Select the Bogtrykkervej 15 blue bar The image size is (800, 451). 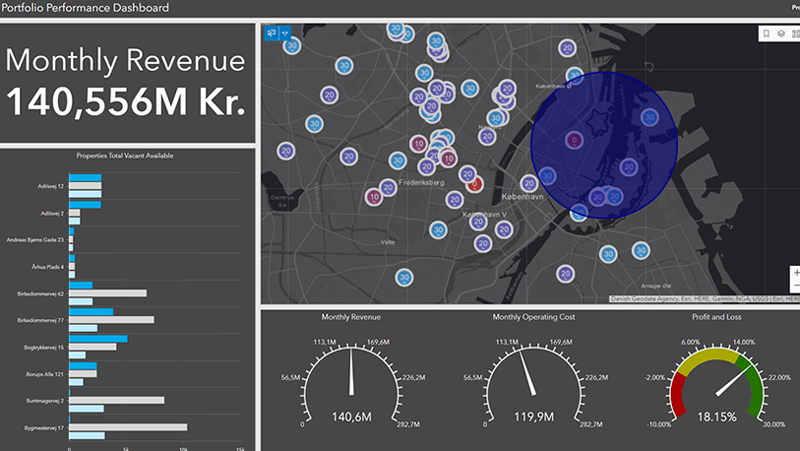point(98,339)
